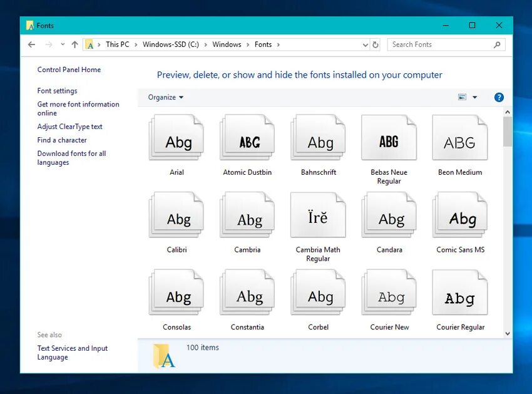Go up one folder level
Viewport: 532px width, 394px height.
click(74, 44)
